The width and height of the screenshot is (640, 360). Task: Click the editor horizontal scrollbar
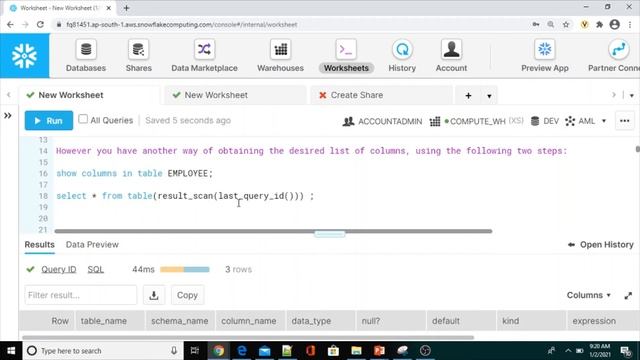pyautogui.click(x=273, y=231)
